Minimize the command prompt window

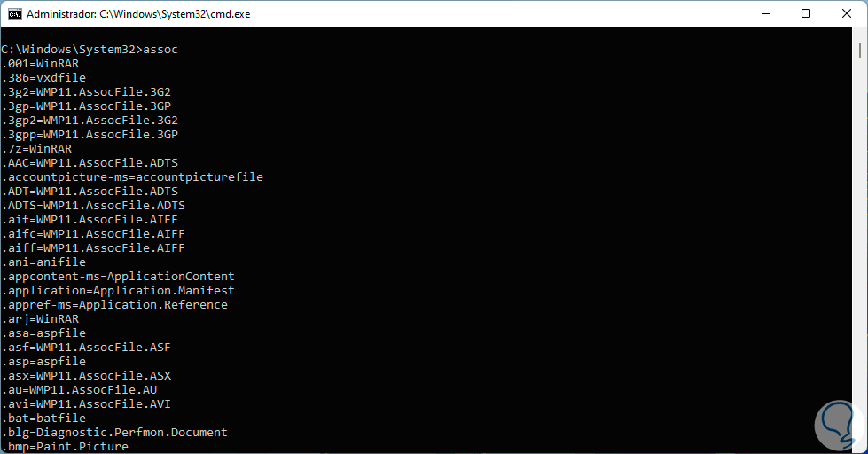[764, 14]
